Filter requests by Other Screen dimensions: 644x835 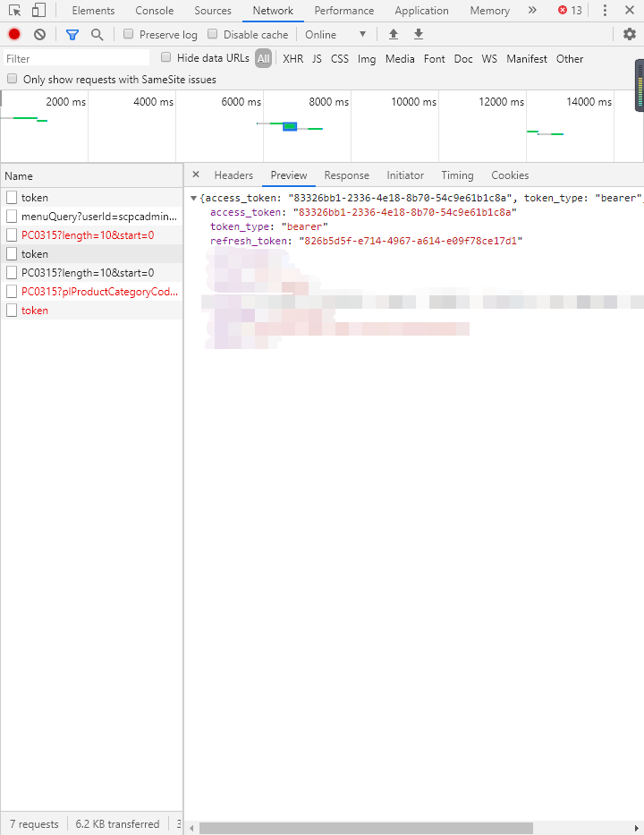570,58
